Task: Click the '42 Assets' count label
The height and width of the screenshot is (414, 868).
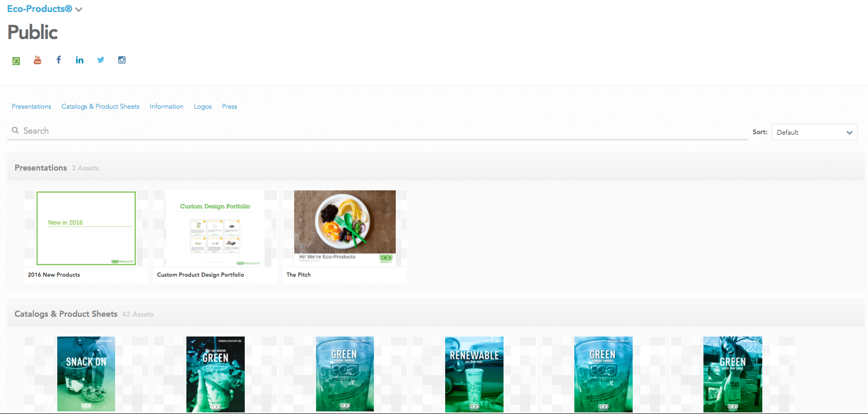Action: [x=138, y=314]
